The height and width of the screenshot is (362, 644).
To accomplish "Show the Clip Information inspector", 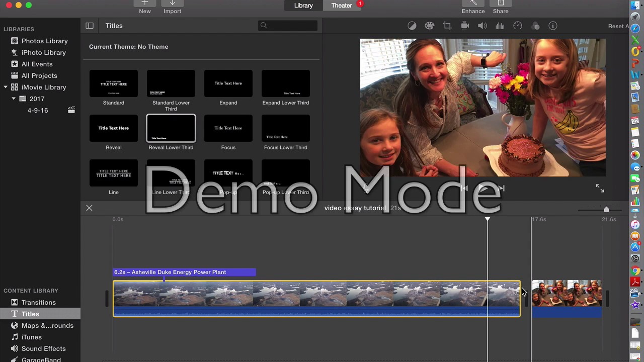I will (553, 26).
